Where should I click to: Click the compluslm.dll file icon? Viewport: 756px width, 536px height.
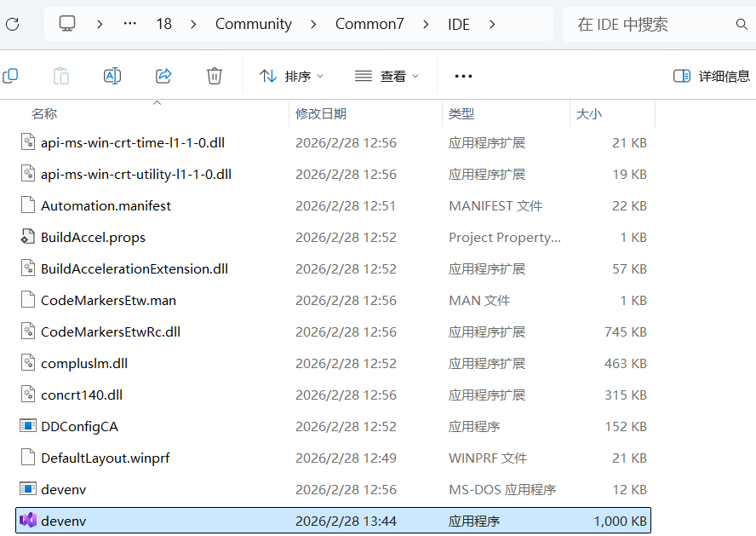click(28, 362)
